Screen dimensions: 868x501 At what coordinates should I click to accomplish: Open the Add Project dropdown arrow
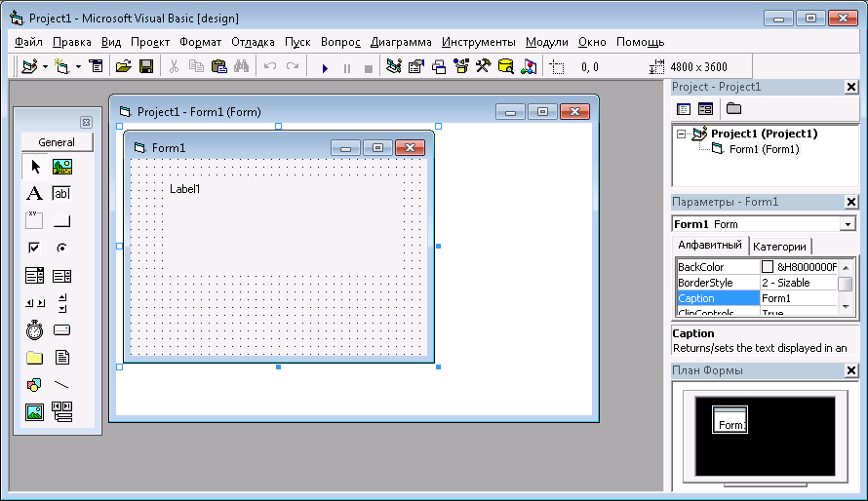pos(45,67)
